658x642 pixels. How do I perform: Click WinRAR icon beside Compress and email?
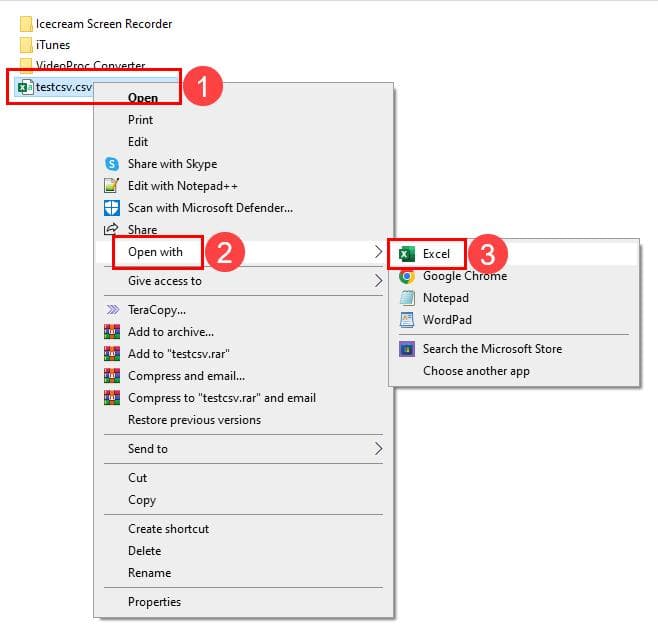click(x=112, y=376)
